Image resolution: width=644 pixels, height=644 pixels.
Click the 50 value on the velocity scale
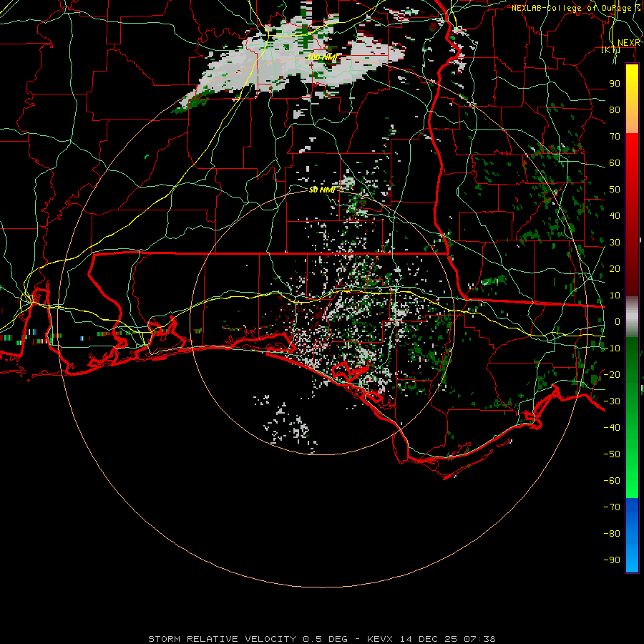point(615,190)
